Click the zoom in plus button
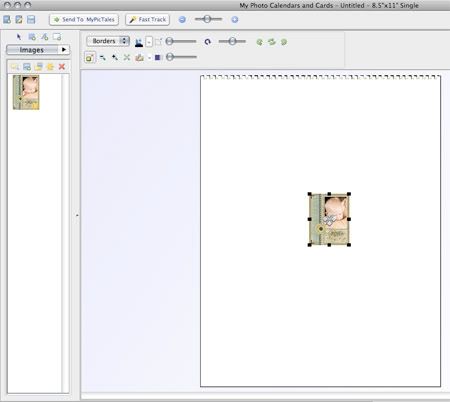The image size is (450, 402). click(x=235, y=20)
